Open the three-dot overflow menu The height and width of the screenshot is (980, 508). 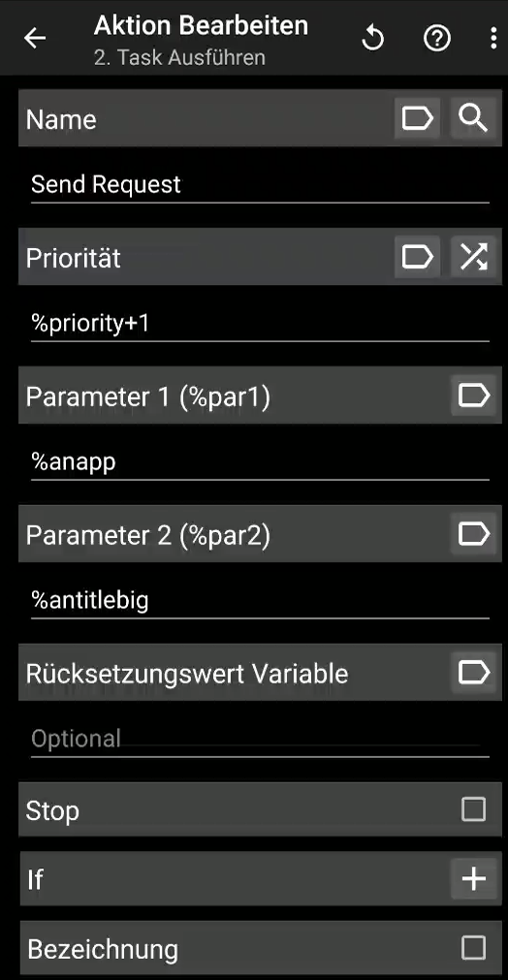[x=493, y=39]
